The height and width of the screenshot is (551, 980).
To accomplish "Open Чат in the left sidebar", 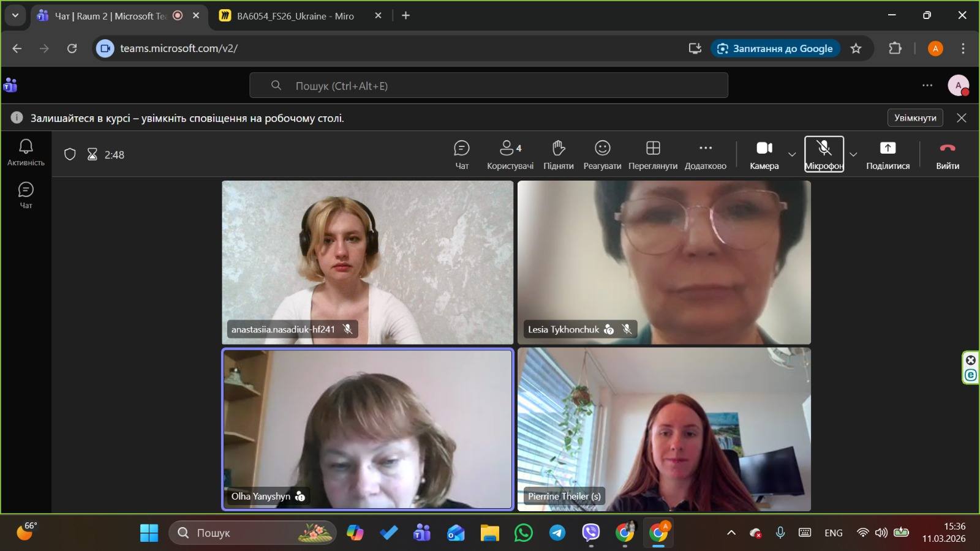I will point(26,195).
